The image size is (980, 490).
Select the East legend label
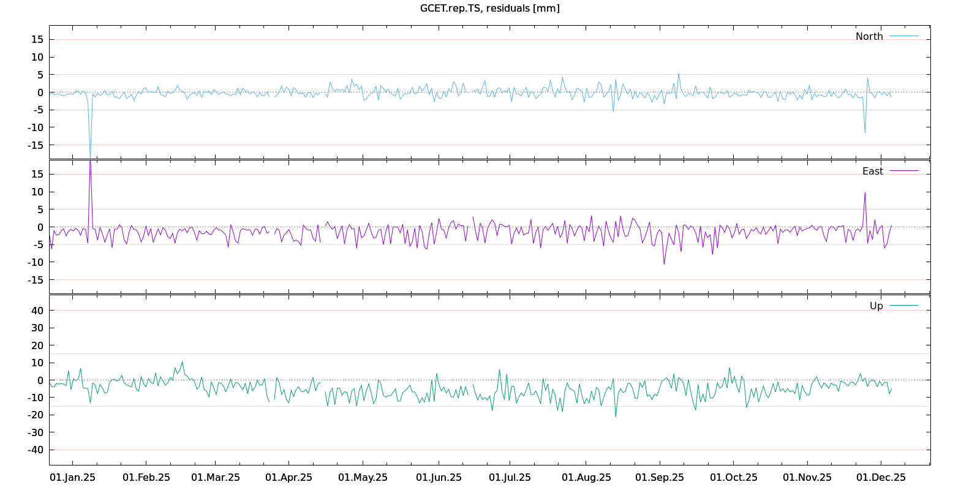coord(872,171)
